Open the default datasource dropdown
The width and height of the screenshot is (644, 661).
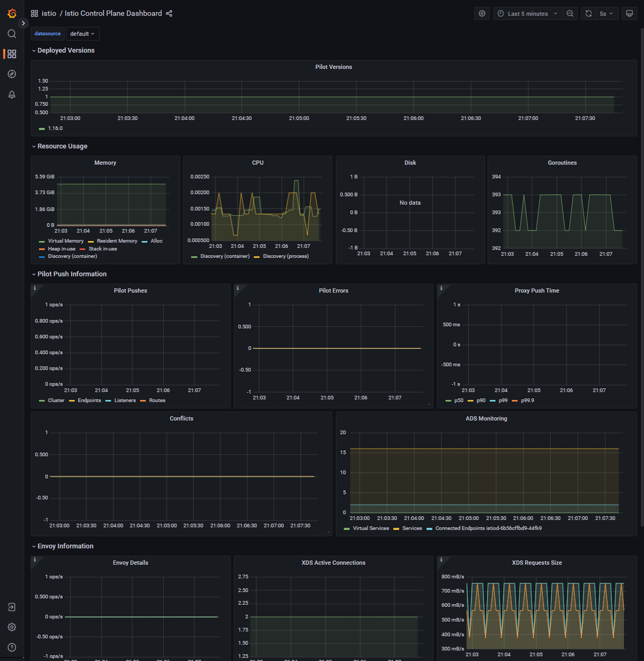coord(82,34)
